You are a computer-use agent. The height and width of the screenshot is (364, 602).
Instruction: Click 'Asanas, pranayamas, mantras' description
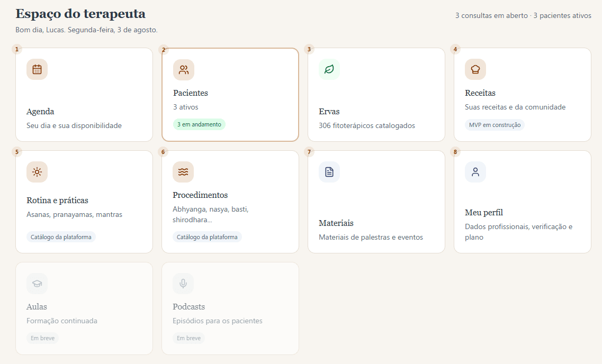tap(75, 214)
